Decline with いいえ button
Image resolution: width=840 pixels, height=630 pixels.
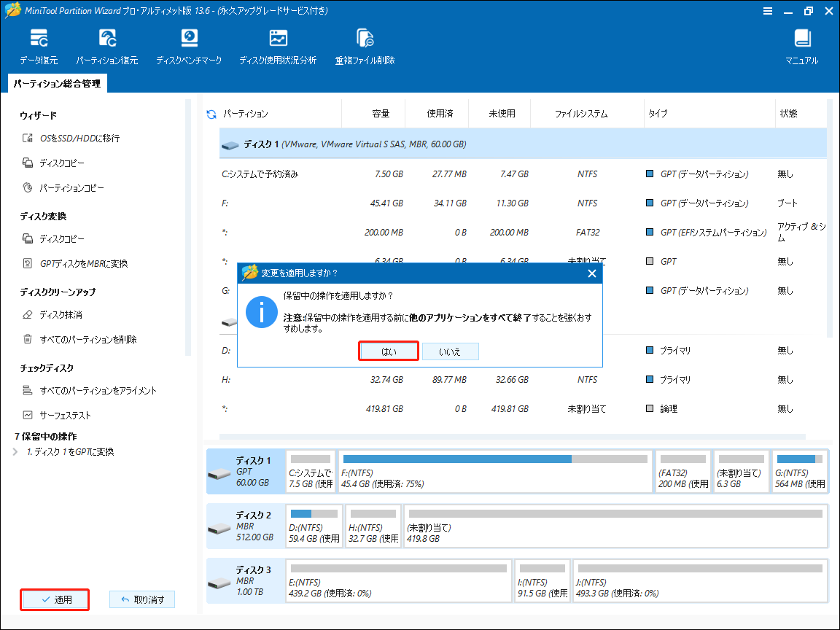click(450, 351)
